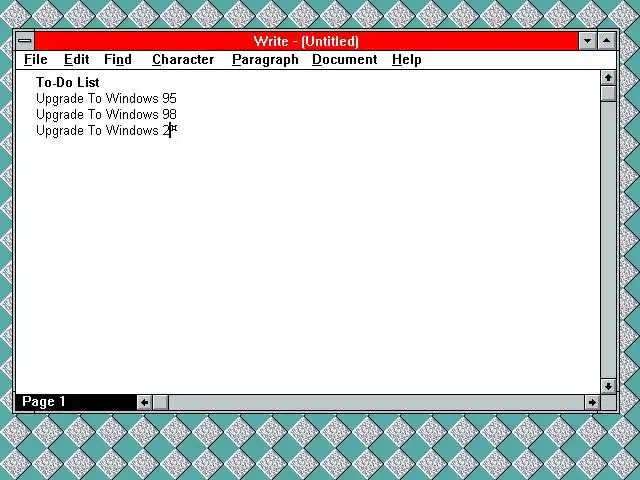Open the Help menu
Viewport: 640px width, 480px height.
tap(407, 60)
